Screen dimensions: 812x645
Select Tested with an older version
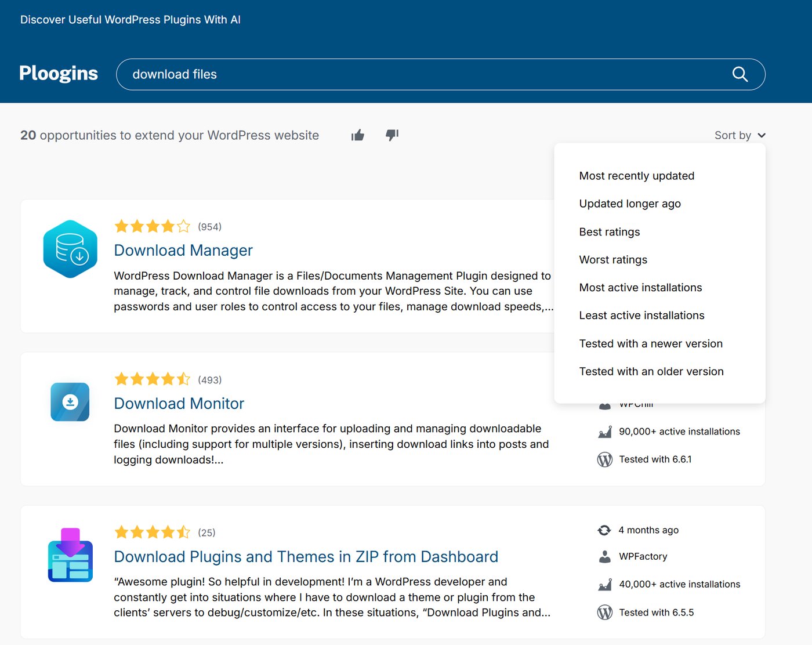click(x=651, y=371)
